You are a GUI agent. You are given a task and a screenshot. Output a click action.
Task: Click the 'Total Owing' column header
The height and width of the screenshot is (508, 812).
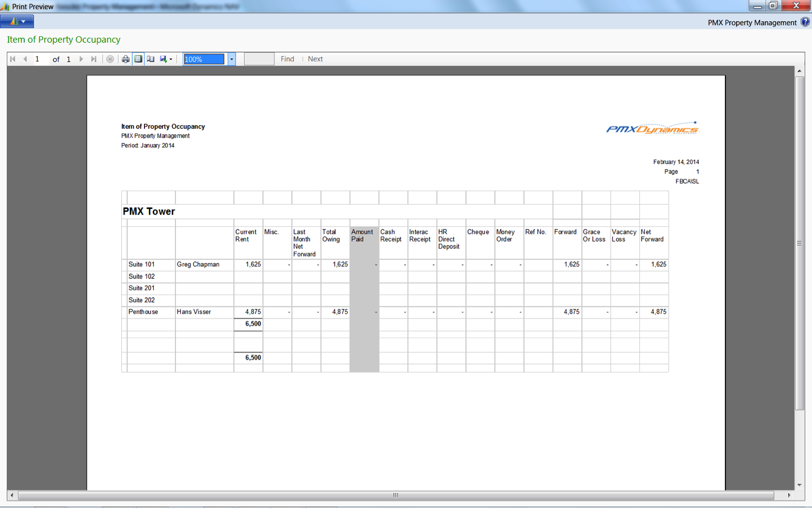331,236
